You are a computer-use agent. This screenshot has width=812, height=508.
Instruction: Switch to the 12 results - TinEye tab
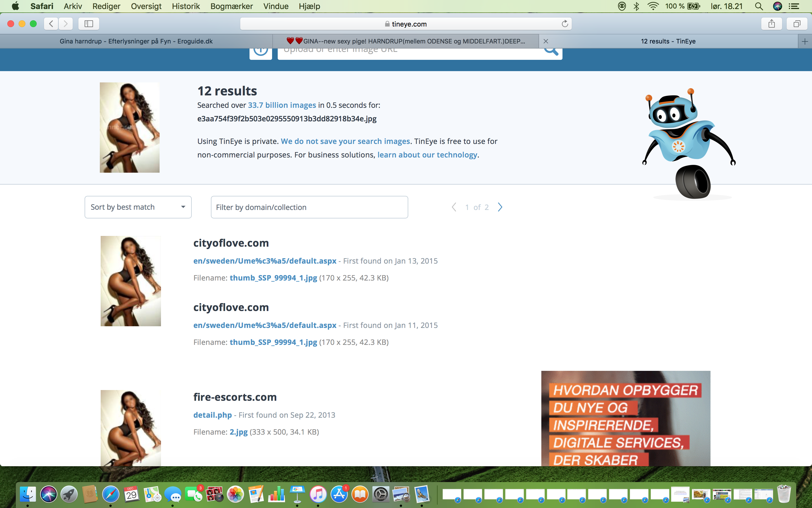668,41
